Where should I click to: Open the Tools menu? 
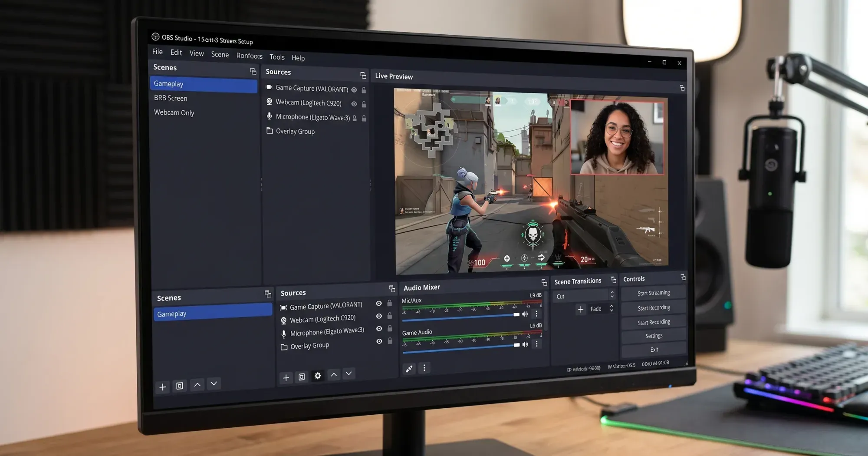[277, 57]
